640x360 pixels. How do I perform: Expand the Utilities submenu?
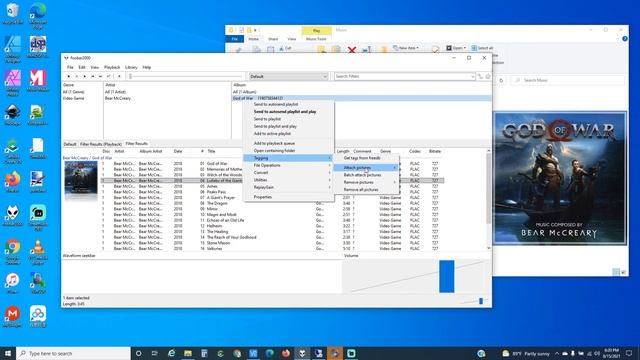pos(288,180)
